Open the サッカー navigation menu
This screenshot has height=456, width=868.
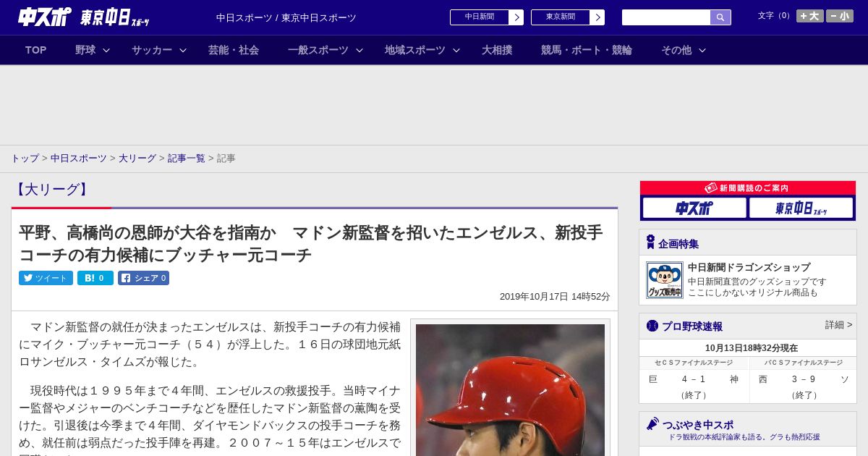pyautogui.click(x=152, y=50)
